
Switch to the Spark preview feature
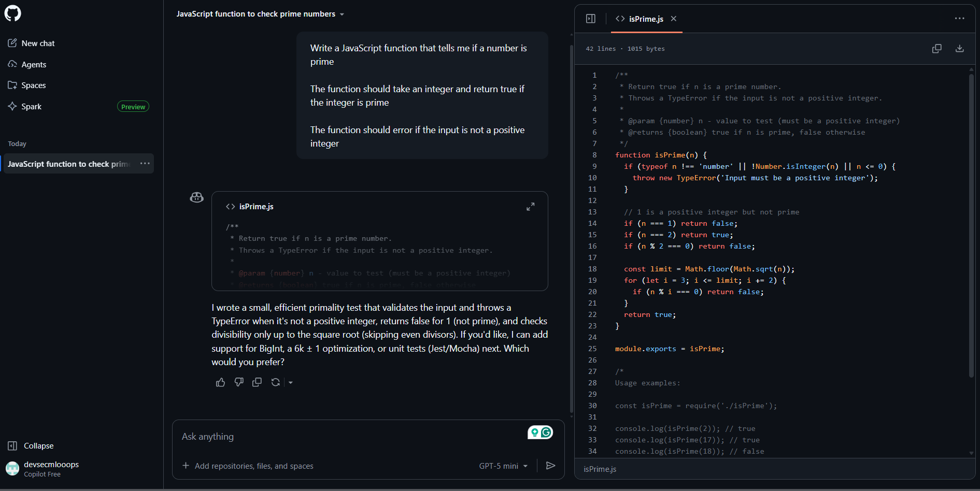tap(32, 106)
